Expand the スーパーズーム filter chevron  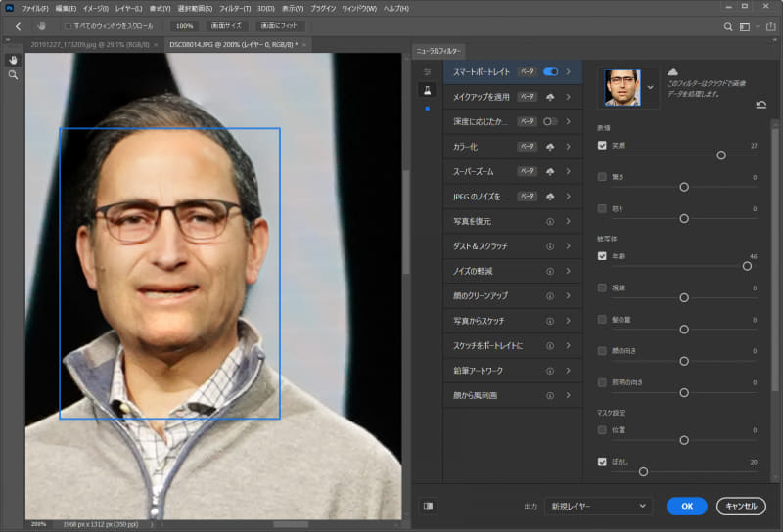(568, 171)
